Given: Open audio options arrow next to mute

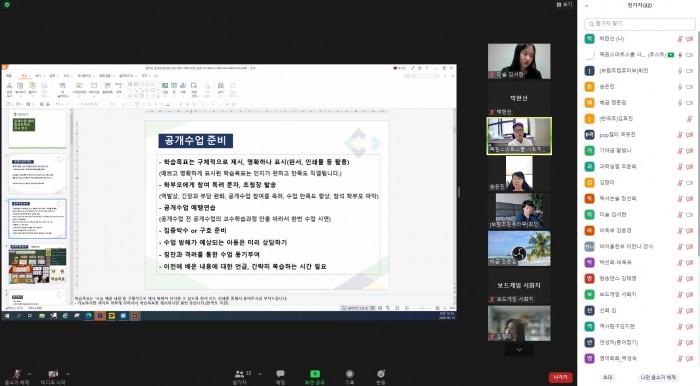Looking at the screenshot, I should click(x=29, y=374).
